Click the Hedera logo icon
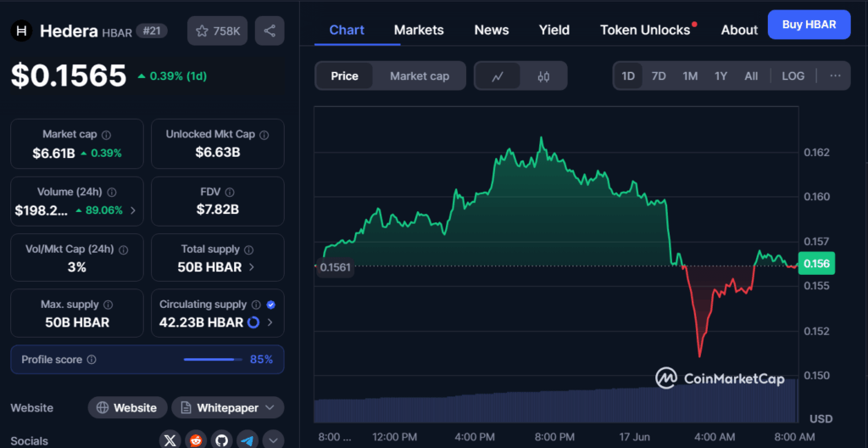 click(x=22, y=31)
